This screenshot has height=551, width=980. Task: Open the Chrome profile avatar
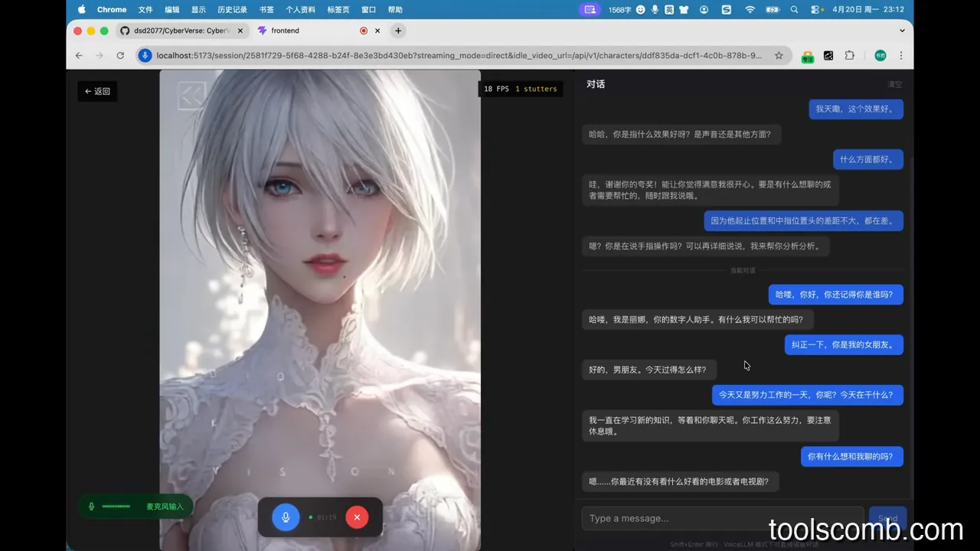click(x=880, y=55)
